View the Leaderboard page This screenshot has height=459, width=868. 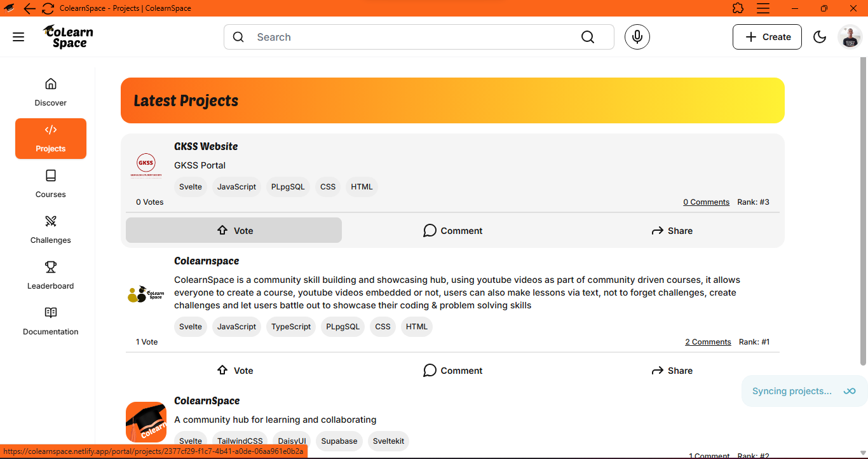[x=51, y=275]
